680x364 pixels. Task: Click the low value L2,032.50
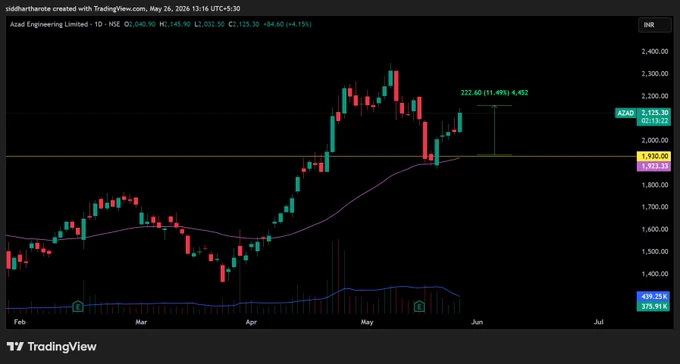[209, 25]
